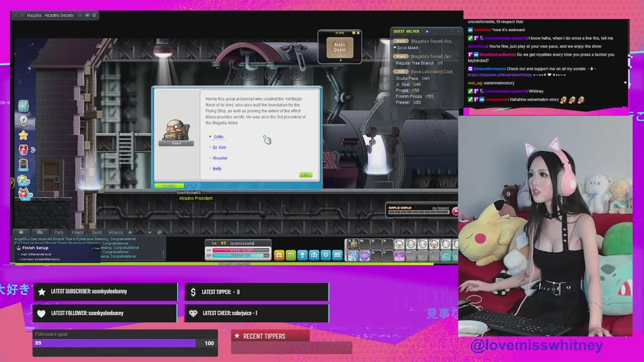This screenshot has width=644, height=362.
Task: Select the Etc. chat tab
Action: coord(40,232)
